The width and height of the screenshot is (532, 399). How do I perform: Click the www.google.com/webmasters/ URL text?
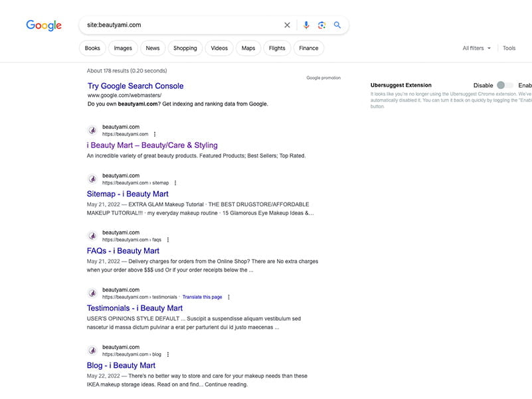coord(124,96)
